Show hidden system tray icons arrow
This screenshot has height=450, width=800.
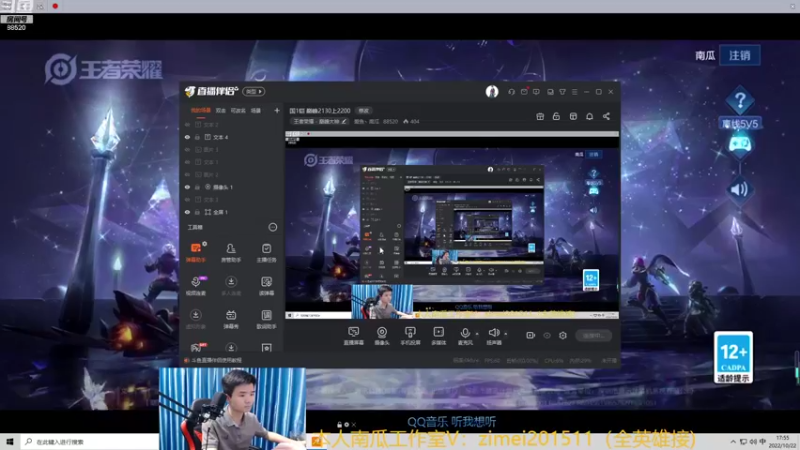click(x=733, y=441)
